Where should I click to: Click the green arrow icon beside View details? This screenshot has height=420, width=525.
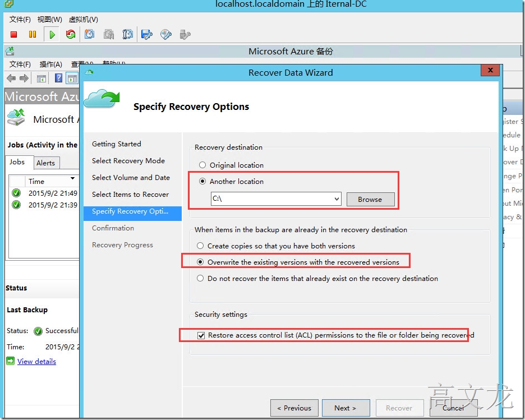tap(11, 361)
